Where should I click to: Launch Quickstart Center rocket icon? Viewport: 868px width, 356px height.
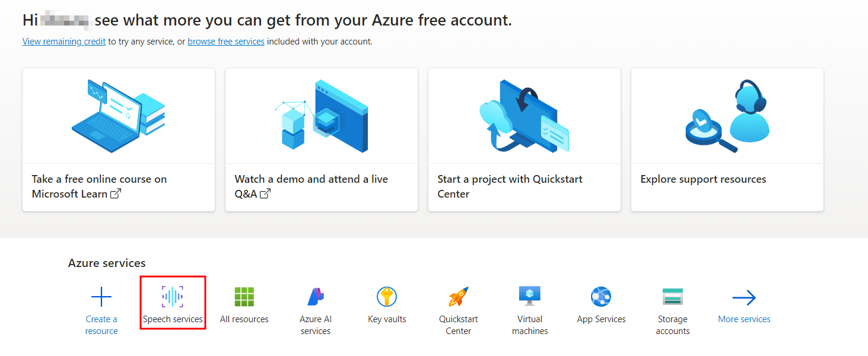[x=459, y=297]
